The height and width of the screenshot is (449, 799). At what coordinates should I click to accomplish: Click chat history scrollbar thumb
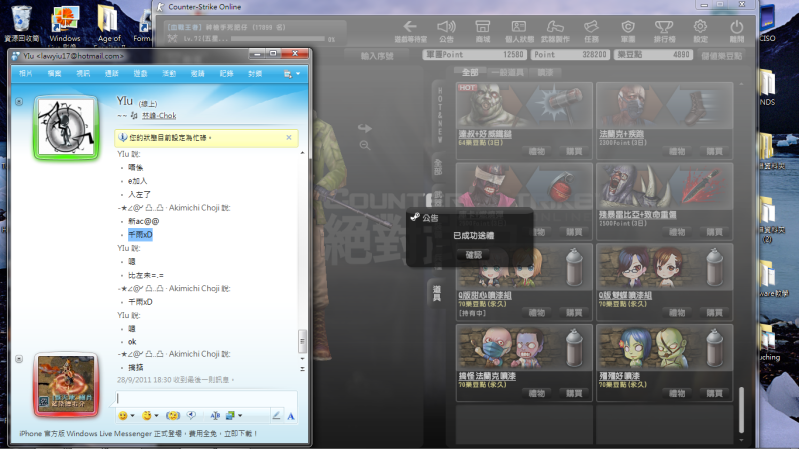pos(302,341)
